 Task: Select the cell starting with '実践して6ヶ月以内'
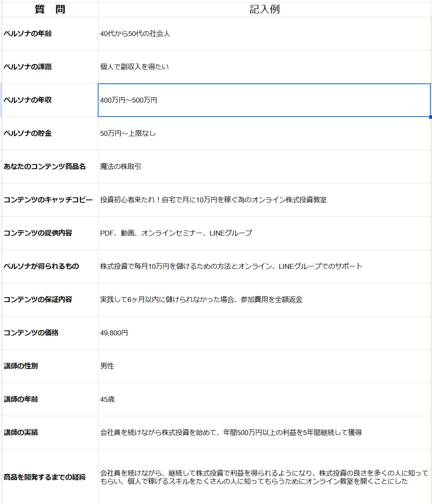pos(265,300)
